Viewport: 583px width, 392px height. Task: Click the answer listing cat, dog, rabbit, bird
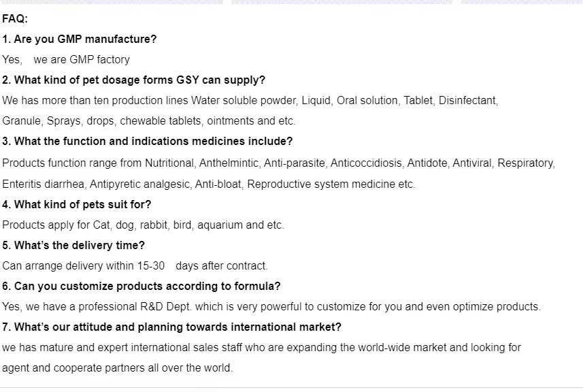point(143,225)
